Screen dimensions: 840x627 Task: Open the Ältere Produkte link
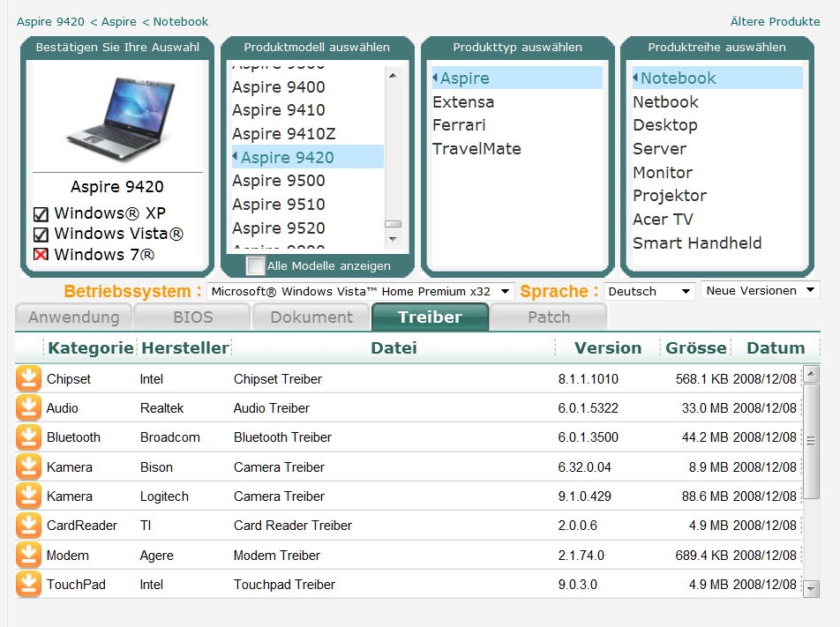pyautogui.click(x=775, y=21)
